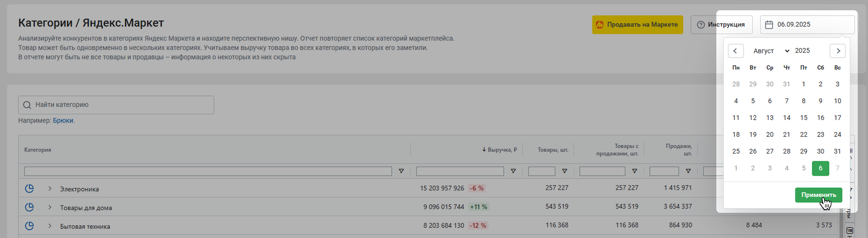Follow the Брюки example link
The width and height of the screenshot is (868, 238).
tap(63, 121)
